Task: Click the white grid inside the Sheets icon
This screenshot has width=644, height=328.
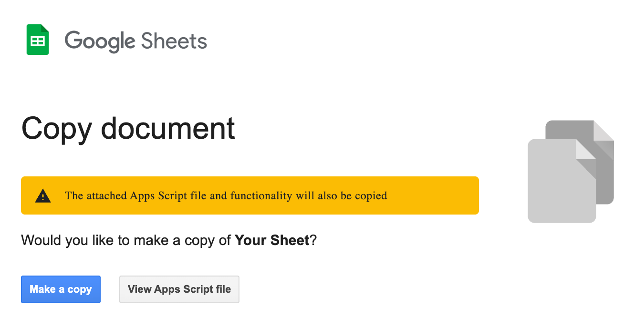Action: click(x=38, y=41)
